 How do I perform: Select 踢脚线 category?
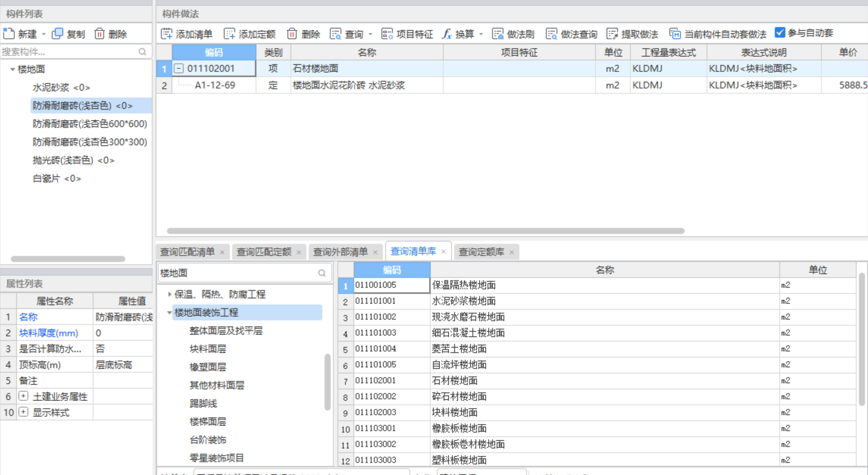click(x=203, y=403)
